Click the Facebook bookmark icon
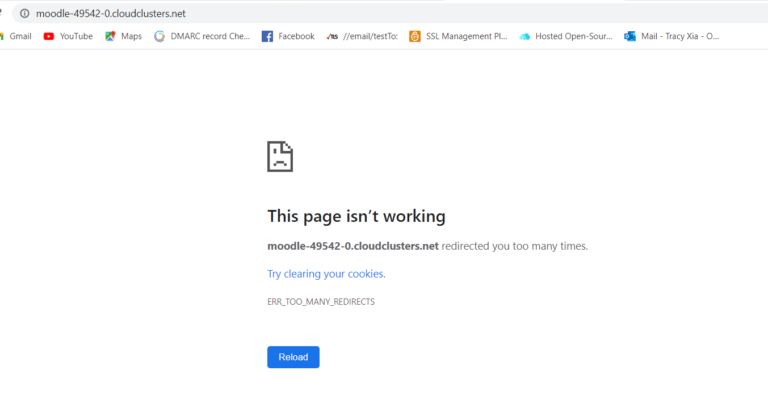Viewport: 768px width, 404px height. tap(267, 36)
